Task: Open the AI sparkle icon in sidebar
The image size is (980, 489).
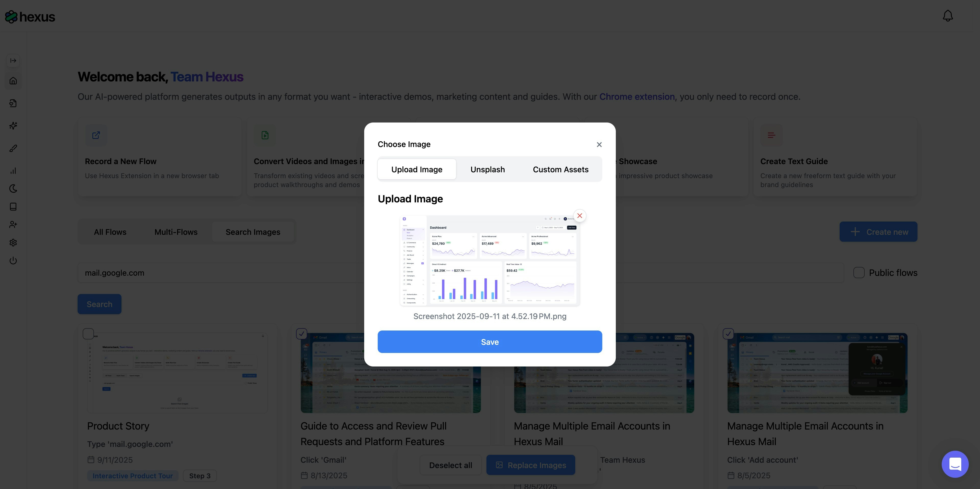Action: 13,126
